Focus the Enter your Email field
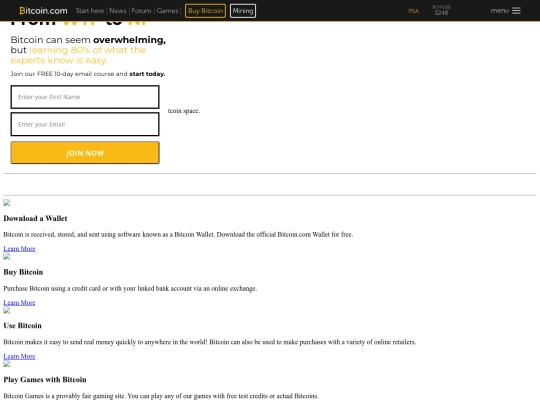Screen dimensions: 540x405 [x=85, y=124]
